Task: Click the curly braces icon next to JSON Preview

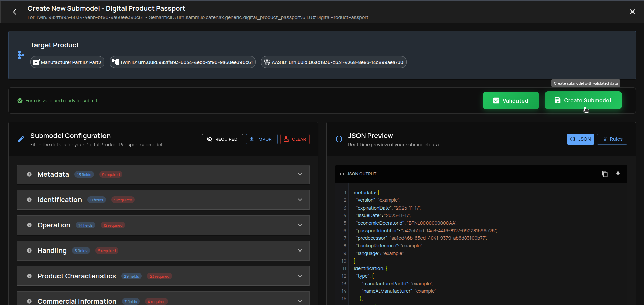Action: pyautogui.click(x=339, y=139)
